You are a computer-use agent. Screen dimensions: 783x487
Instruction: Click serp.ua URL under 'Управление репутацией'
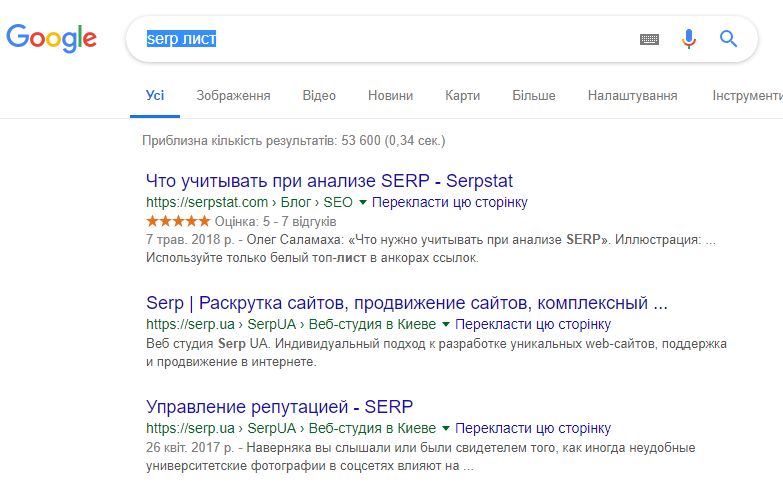pos(291,428)
